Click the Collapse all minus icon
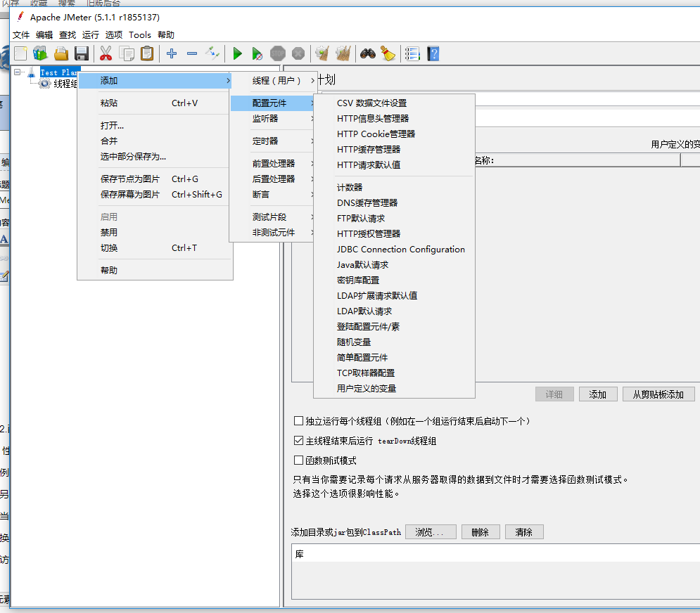The height and width of the screenshot is (613, 700). point(192,54)
